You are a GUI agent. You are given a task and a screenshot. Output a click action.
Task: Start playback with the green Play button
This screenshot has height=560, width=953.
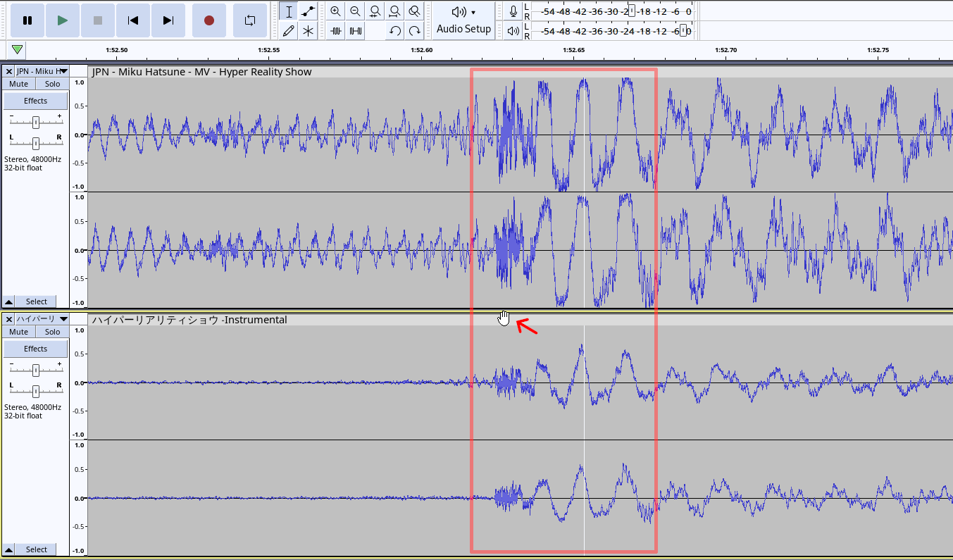(x=63, y=20)
